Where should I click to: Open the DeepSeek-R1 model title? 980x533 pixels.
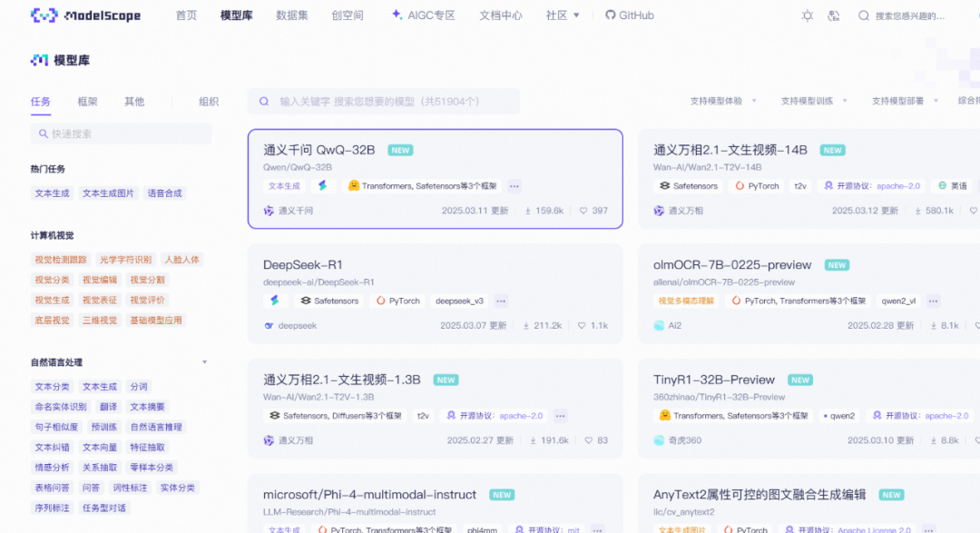click(302, 264)
